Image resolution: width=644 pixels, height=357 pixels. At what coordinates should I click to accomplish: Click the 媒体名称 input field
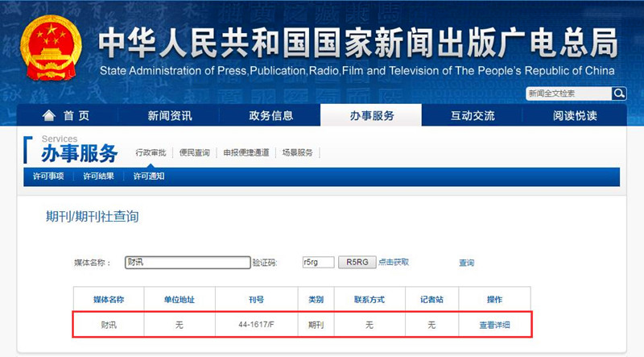pos(188,263)
